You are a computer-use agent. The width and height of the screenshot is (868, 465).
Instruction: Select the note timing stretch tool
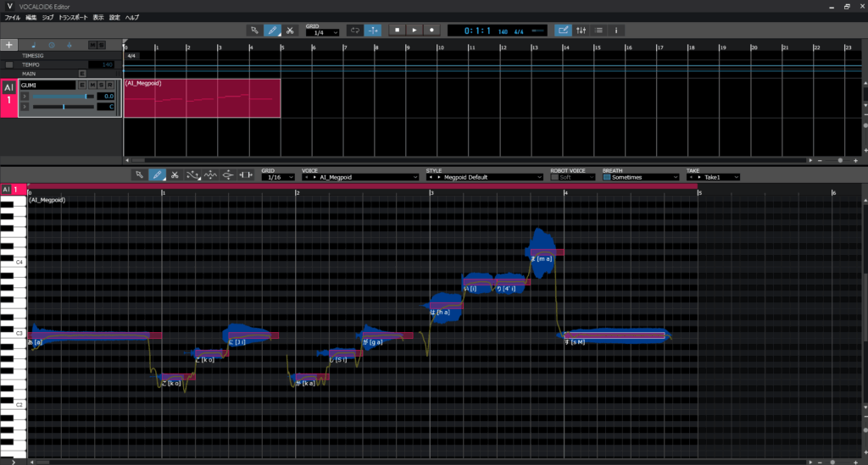[246, 174]
